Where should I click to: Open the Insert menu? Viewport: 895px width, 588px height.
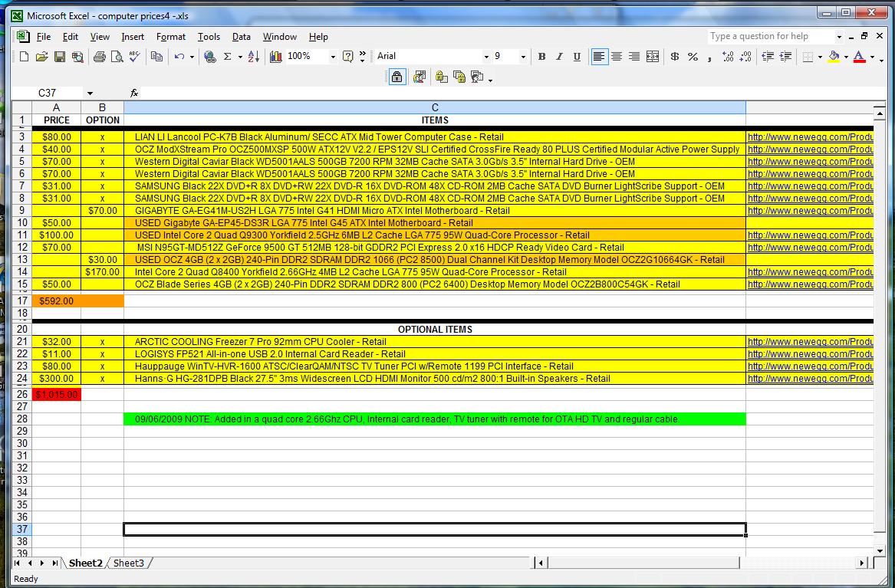pyautogui.click(x=133, y=37)
